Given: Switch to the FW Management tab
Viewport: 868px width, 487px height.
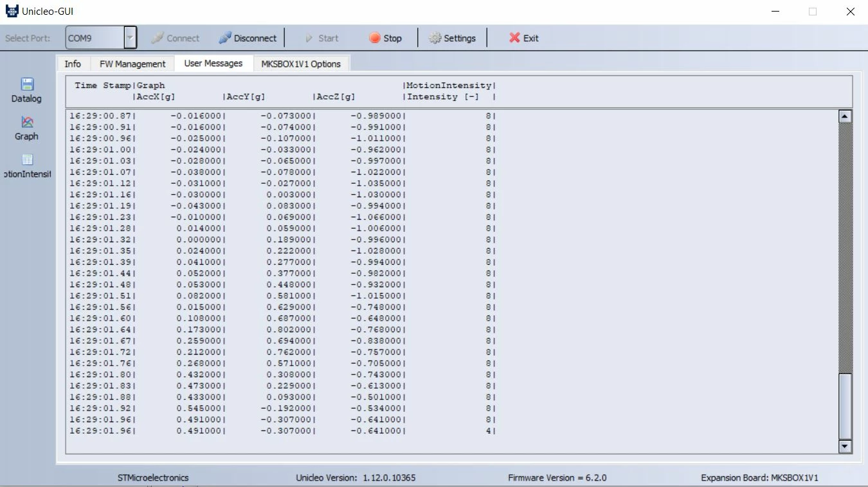Looking at the screenshot, I should tap(132, 64).
